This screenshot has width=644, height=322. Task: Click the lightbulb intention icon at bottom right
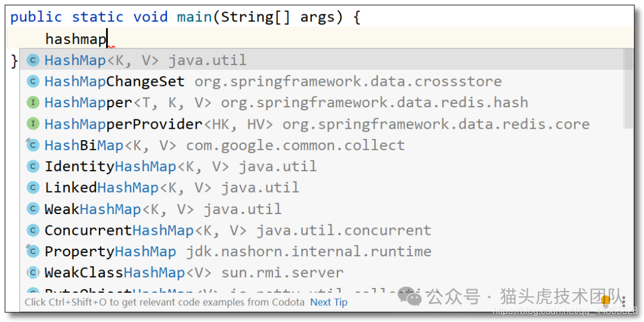605,300
